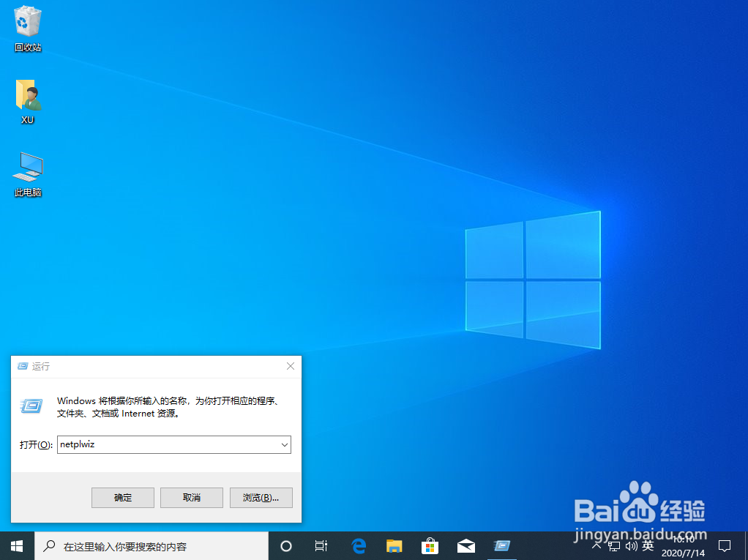Open the Microsoft Store taskbar icon

[430, 545]
